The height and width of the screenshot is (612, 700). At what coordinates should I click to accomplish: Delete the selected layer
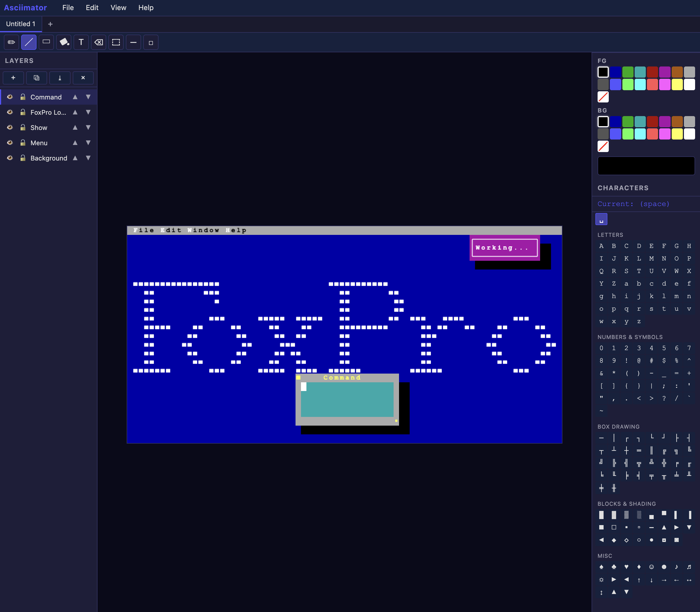pos(83,78)
